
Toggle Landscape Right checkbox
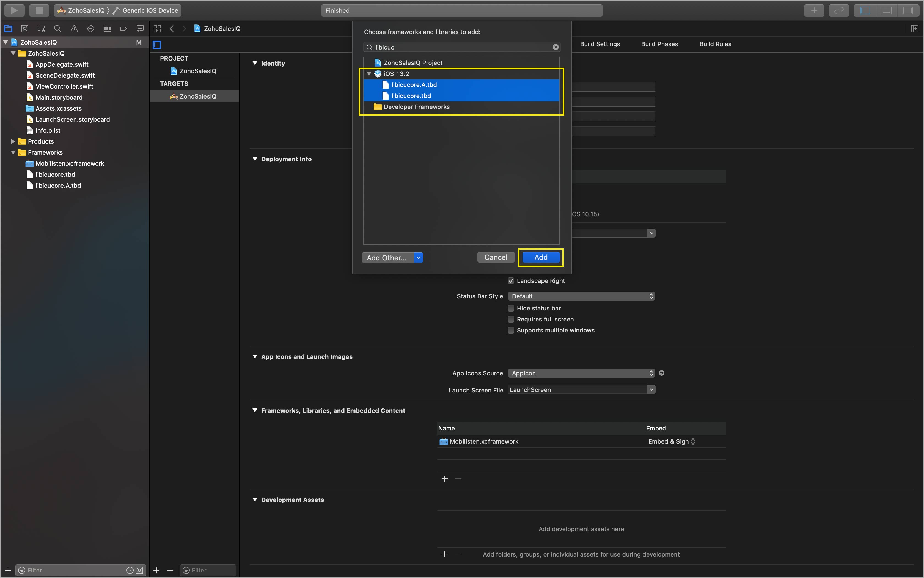tap(511, 281)
